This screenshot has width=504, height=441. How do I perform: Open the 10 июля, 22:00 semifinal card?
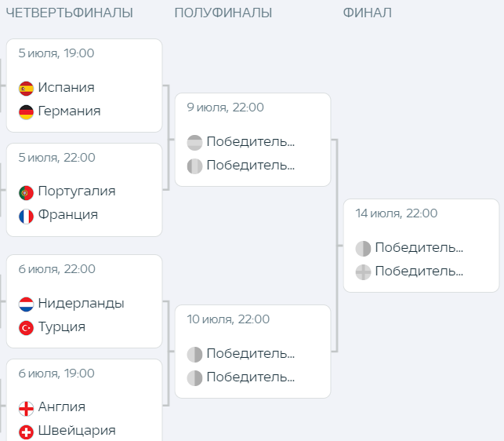[x=252, y=352]
